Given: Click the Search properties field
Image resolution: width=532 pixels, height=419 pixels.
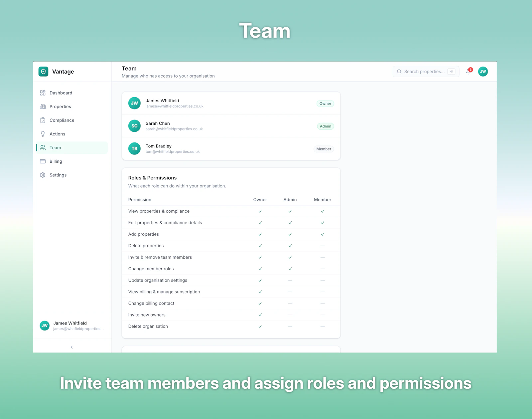Looking at the screenshot, I should (426, 72).
